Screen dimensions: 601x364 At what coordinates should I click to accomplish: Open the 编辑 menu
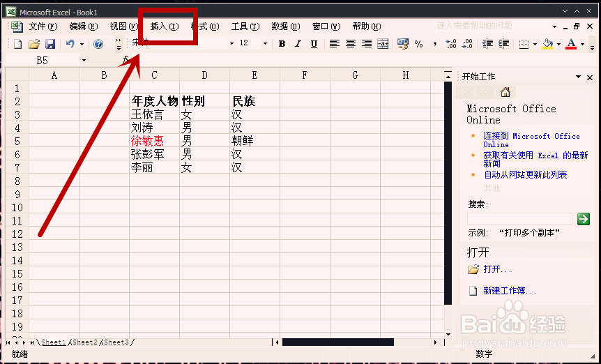84,26
